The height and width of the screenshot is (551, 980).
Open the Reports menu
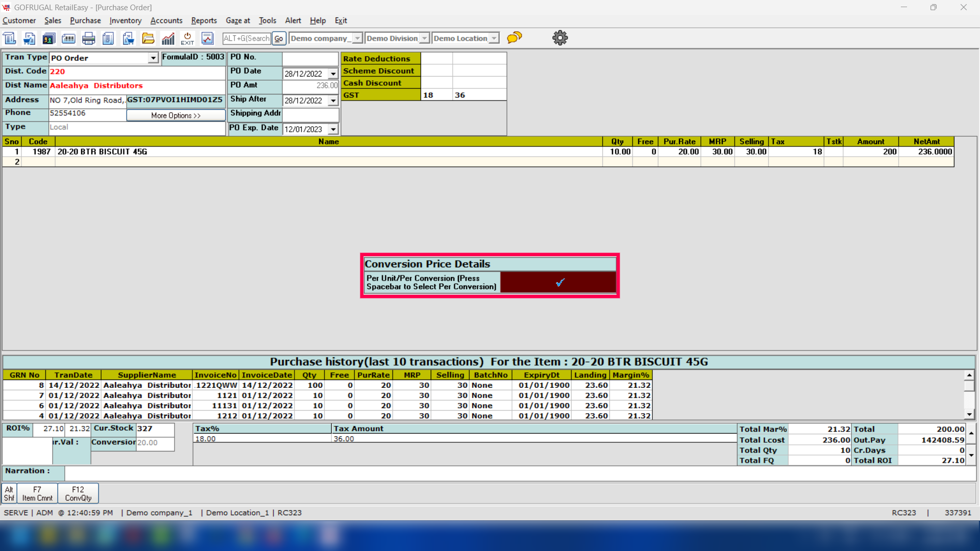coord(204,20)
